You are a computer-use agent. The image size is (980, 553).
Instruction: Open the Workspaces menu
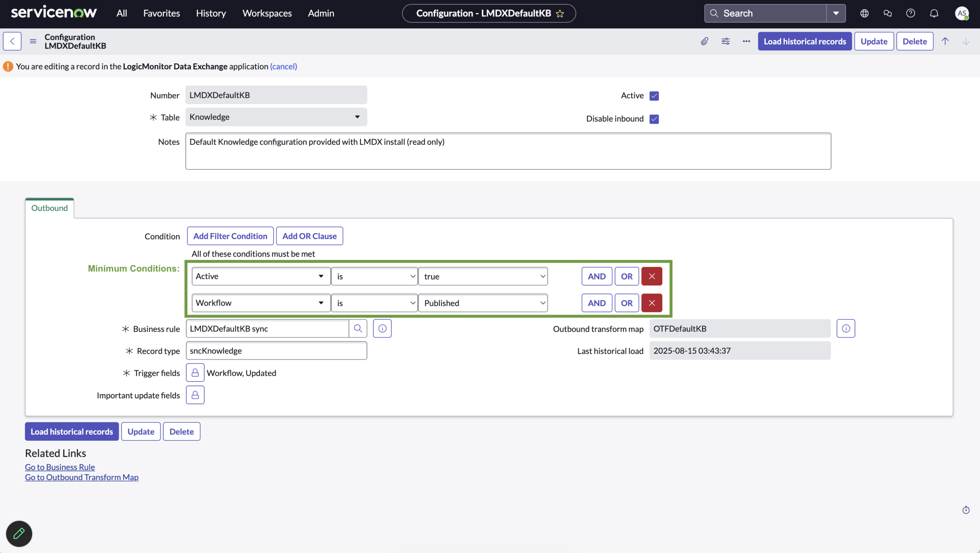pyautogui.click(x=267, y=13)
